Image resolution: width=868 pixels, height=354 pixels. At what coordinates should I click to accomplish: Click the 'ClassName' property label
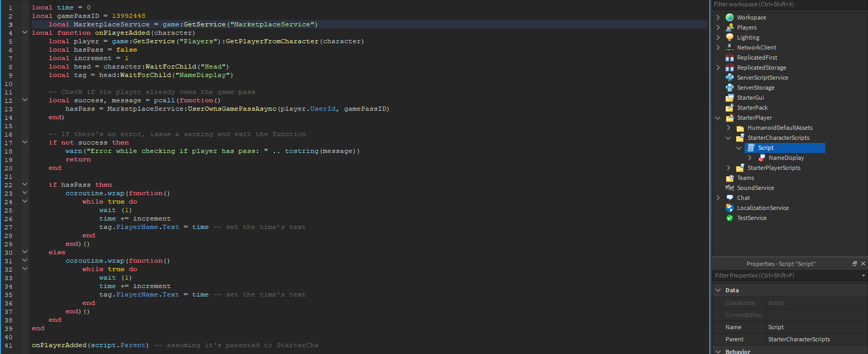point(740,303)
